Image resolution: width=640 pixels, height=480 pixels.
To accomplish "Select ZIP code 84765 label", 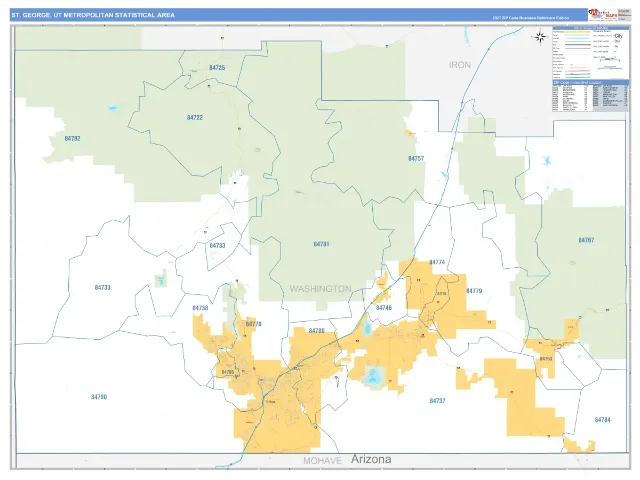I will [228, 372].
